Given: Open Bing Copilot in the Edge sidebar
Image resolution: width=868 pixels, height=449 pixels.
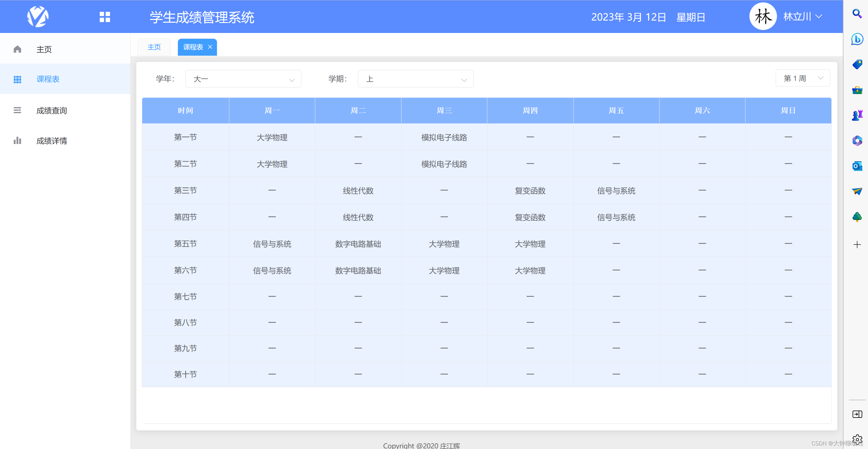Looking at the screenshot, I should pyautogui.click(x=857, y=39).
